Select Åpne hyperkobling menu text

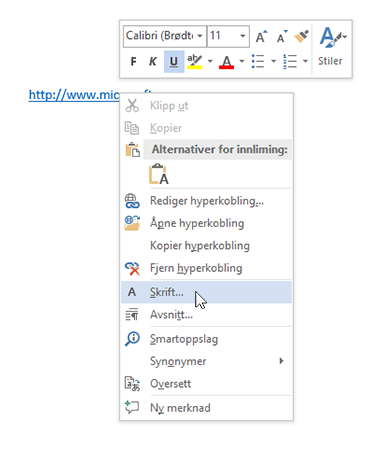click(x=197, y=223)
